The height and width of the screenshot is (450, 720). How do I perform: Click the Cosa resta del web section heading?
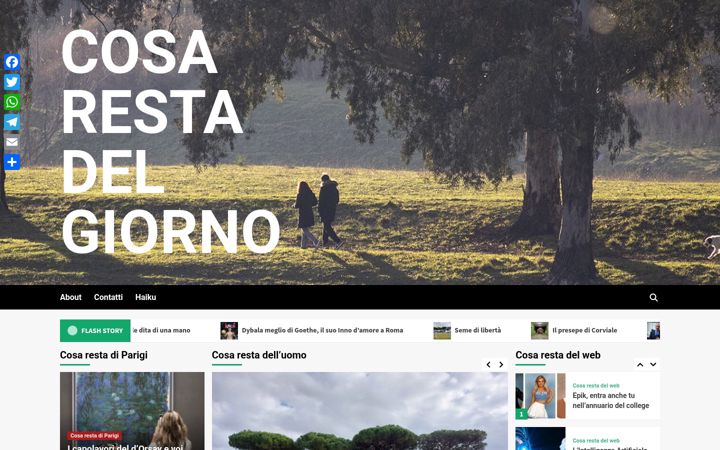(x=558, y=355)
